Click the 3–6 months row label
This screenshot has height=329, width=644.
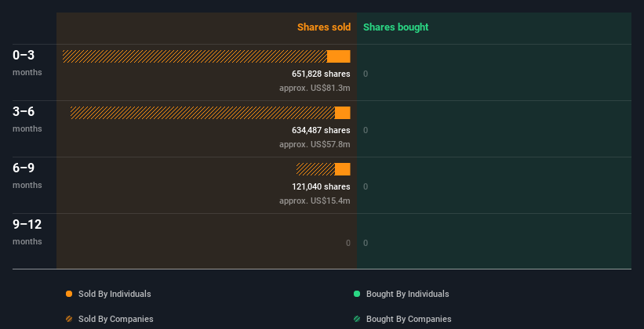point(27,119)
